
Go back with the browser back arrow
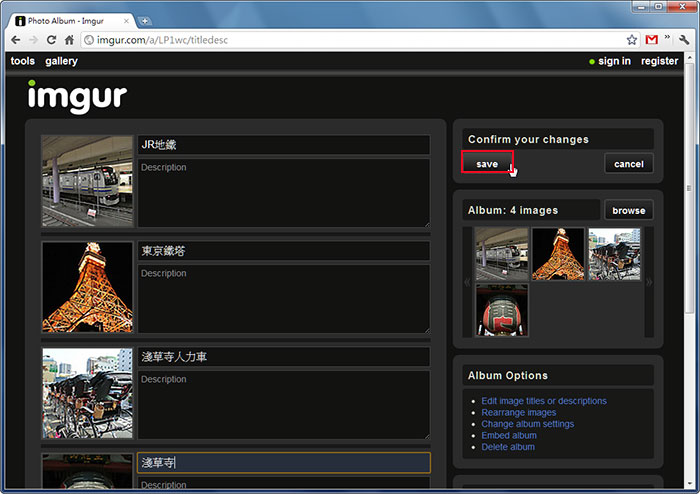click(16, 40)
